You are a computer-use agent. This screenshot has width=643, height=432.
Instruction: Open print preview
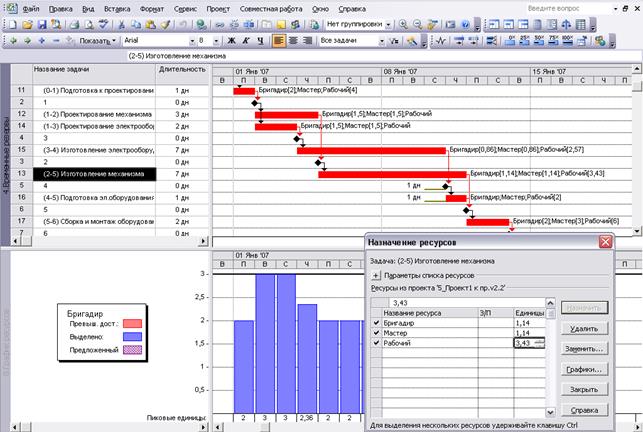(x=89, y=25)
